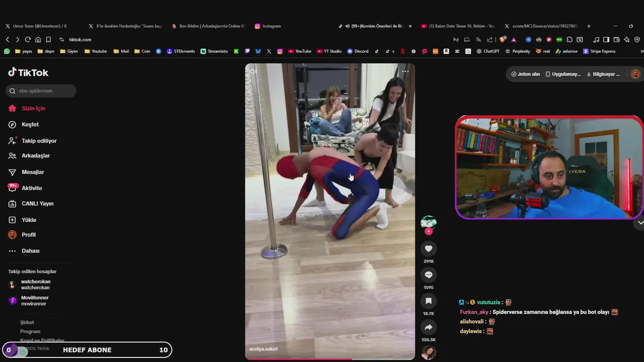Click Uygulamayı get-app button
The width and height of the screenshot is (644, 362).
click(563, 74)
